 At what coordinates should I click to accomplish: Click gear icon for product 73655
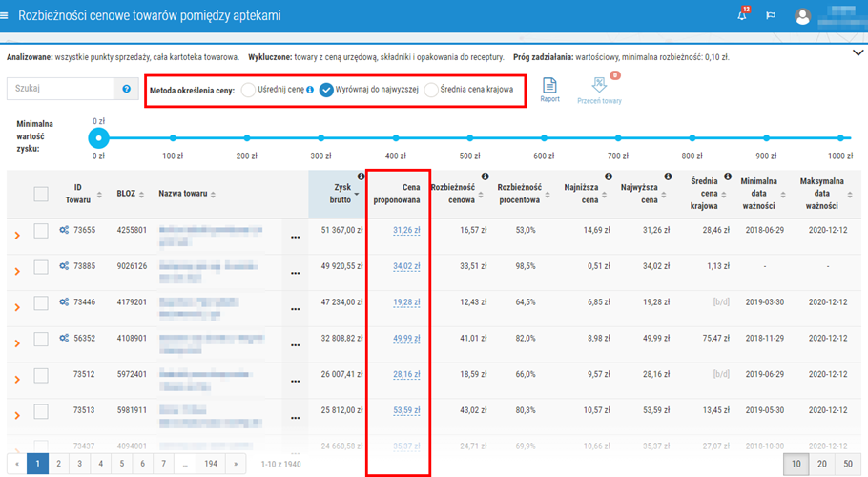[x=64, y=230]
